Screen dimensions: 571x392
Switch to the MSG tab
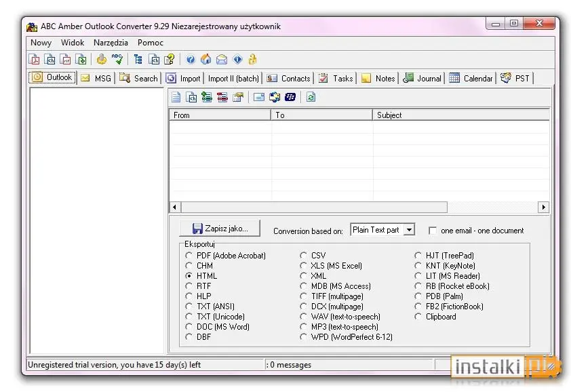(96, 78)
